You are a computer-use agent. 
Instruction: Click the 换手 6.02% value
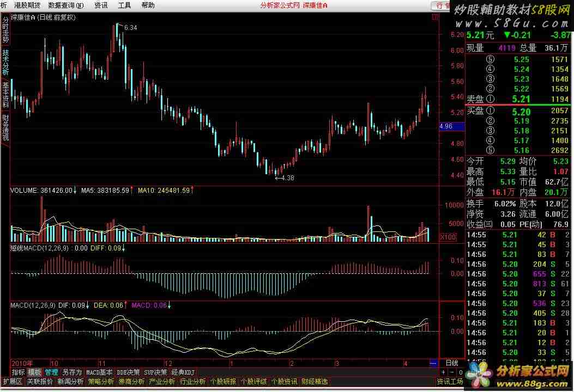coord(505,204)
